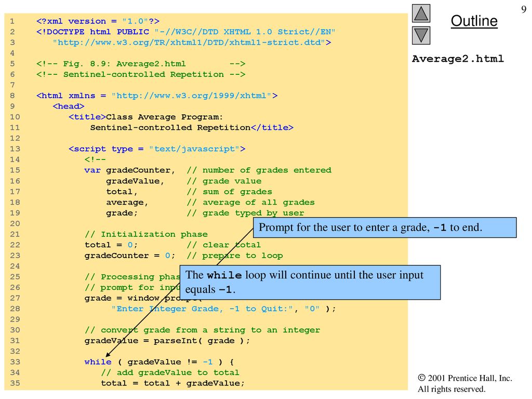Click the 'average of all grades' comment
The width and height of the screenshot is (532, 399).
coord(250,203)
